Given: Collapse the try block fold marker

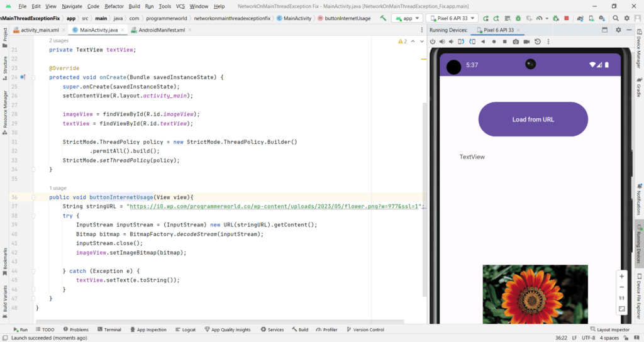Looking at the screenshot, I should click(34, 216).
